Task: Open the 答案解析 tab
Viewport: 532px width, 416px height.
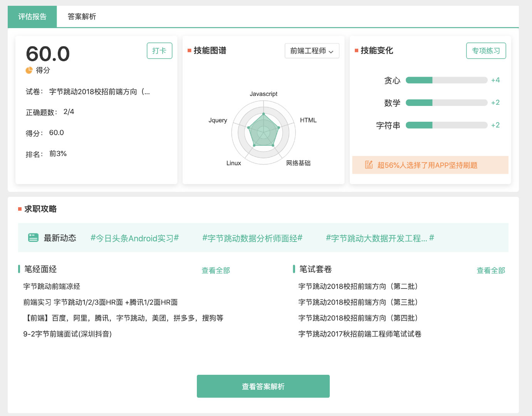Action: [82, 17]
